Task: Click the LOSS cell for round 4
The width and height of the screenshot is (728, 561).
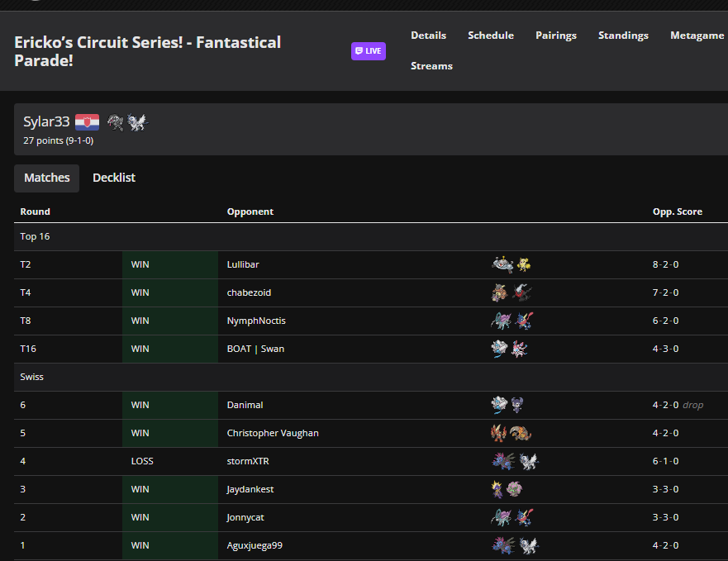Action: click(170, 461)
